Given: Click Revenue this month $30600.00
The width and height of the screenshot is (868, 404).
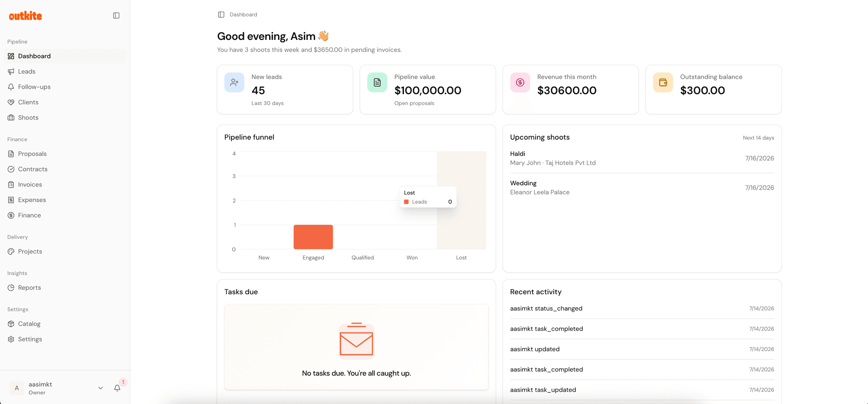Looking at the screenshot, I should pos(567,90).
